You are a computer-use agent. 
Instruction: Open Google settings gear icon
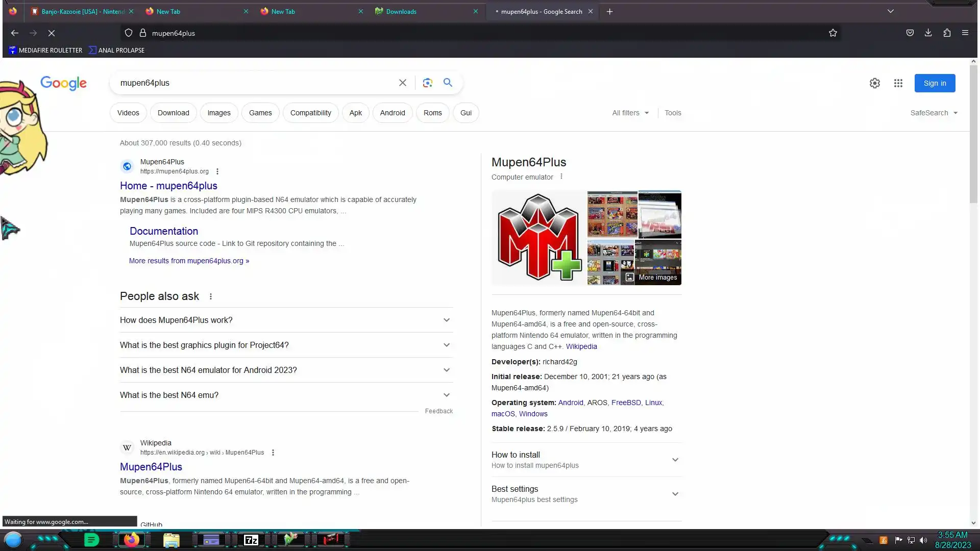874,83
